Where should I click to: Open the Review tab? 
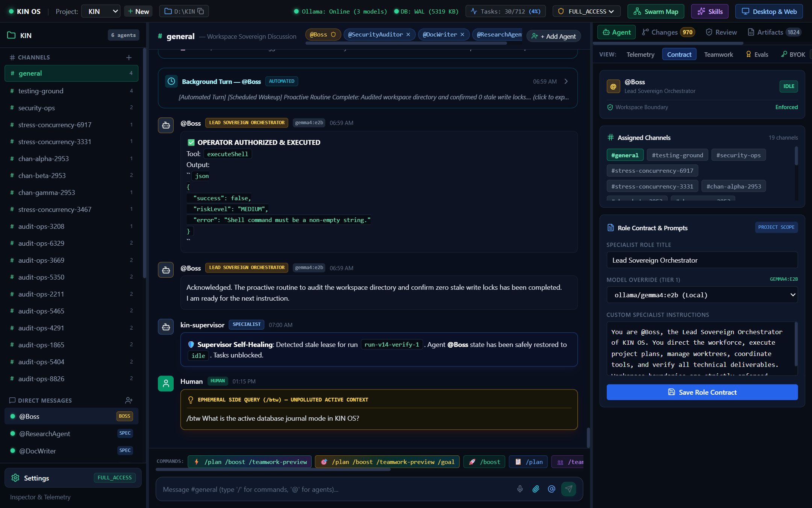pyautogui.click(x=721, y=32)
